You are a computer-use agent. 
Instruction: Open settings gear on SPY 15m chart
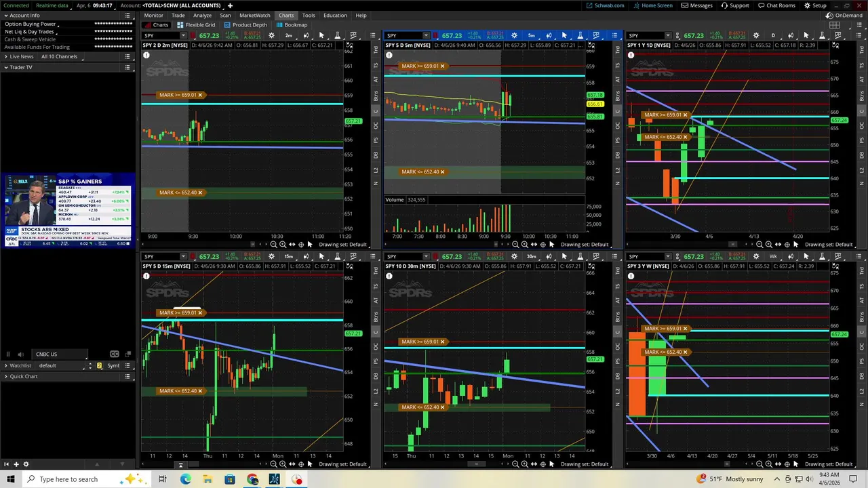[271, 256]
